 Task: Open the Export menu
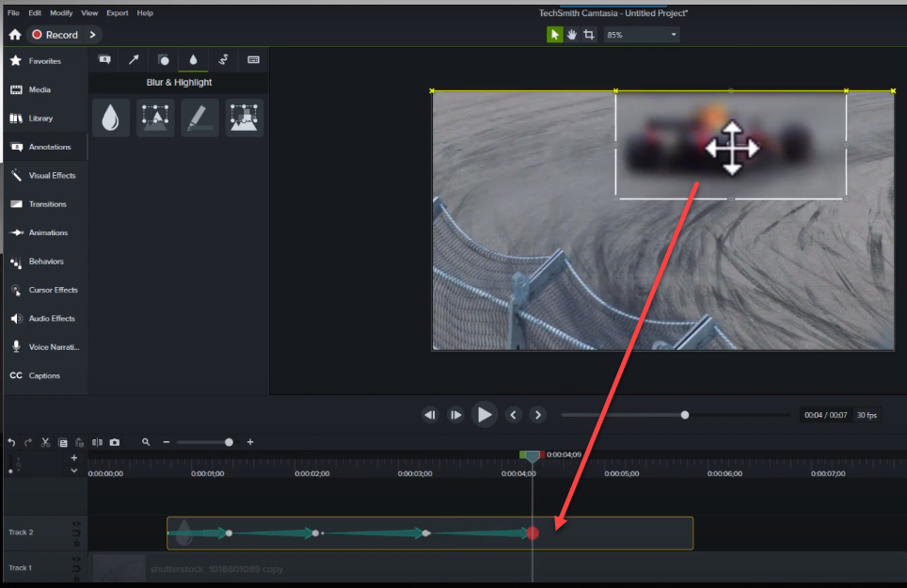click(118, 13)
